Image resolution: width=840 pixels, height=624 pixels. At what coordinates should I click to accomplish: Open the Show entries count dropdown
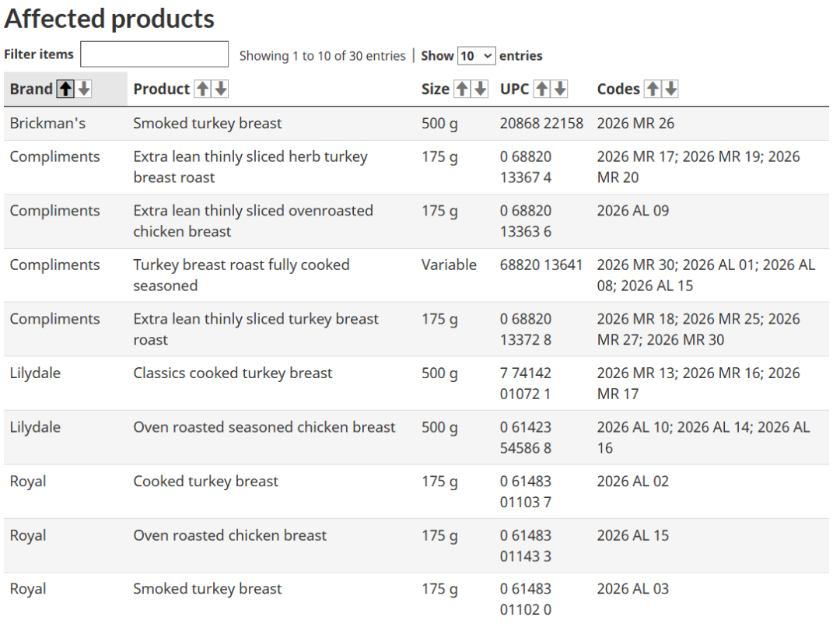[x=476, y=56]
